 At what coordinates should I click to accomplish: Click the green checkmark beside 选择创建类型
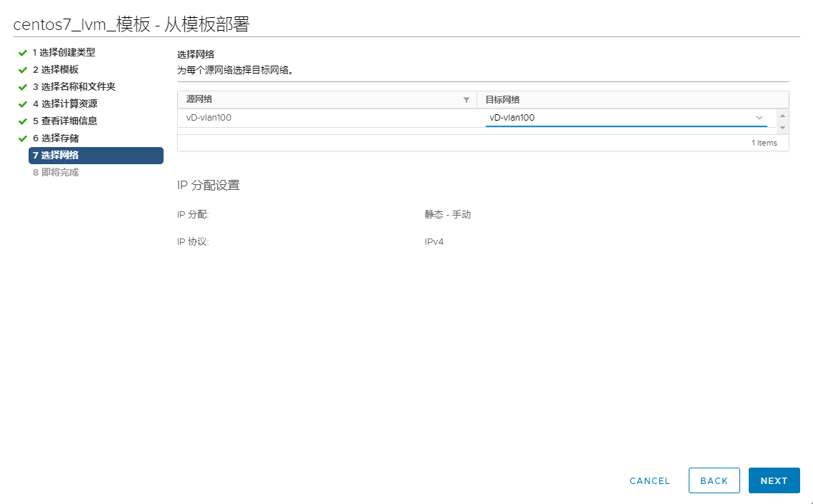[x=22, y=53]
